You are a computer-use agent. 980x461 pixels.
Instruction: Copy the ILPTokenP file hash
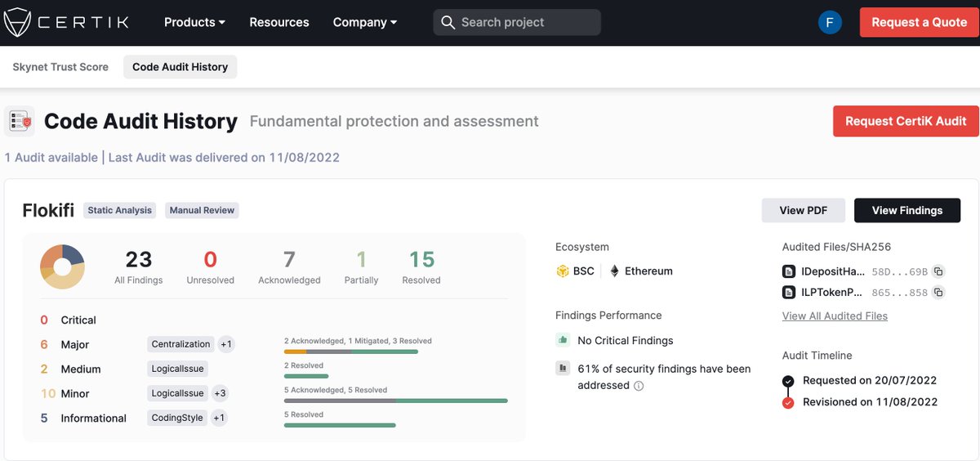pos(938,292)
